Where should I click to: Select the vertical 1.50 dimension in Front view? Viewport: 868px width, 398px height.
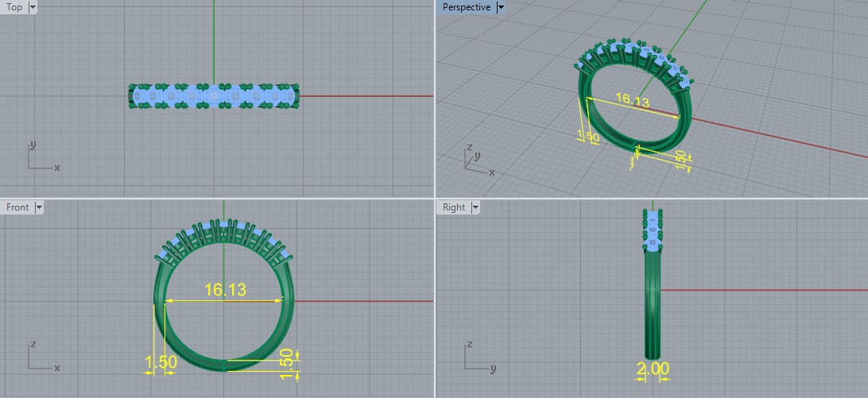pyautogui.click(x=286, y=364)
